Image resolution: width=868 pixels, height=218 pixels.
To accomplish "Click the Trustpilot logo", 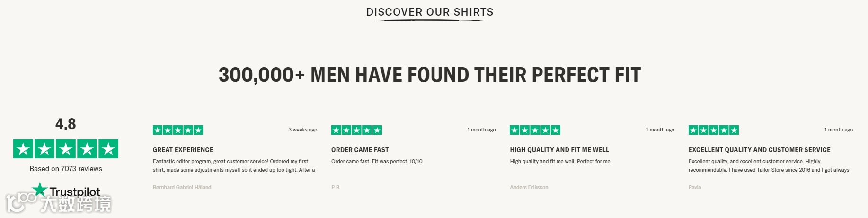I will click(x=66, y=191).
